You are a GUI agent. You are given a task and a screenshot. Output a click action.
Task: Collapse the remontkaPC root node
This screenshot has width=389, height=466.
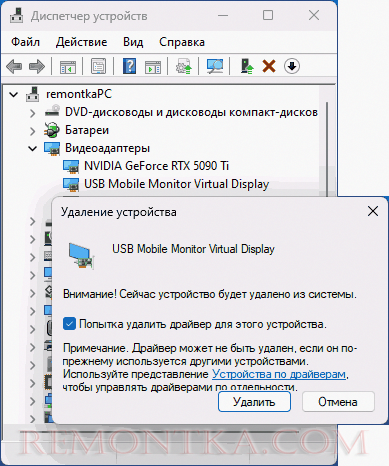coord(14,95)
